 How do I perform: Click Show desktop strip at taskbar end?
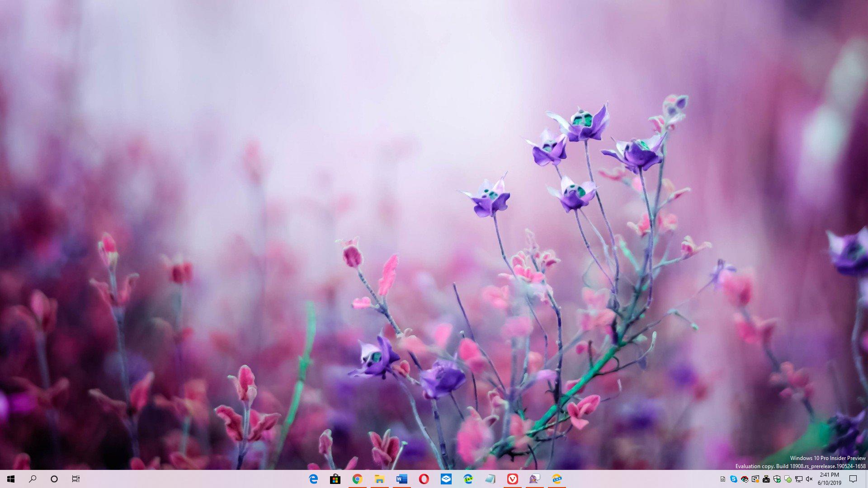[866, 479]
